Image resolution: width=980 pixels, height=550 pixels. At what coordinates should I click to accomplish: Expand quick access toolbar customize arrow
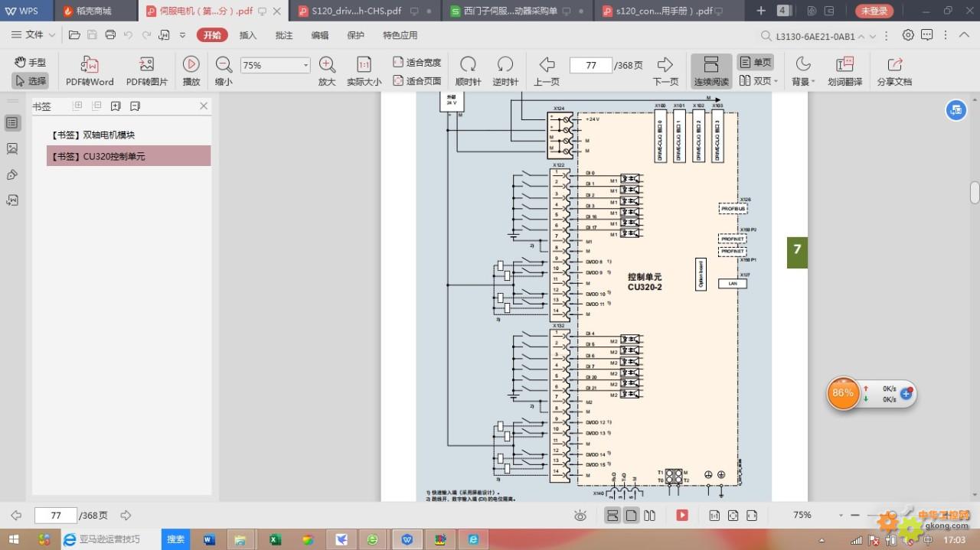(182, 35)
